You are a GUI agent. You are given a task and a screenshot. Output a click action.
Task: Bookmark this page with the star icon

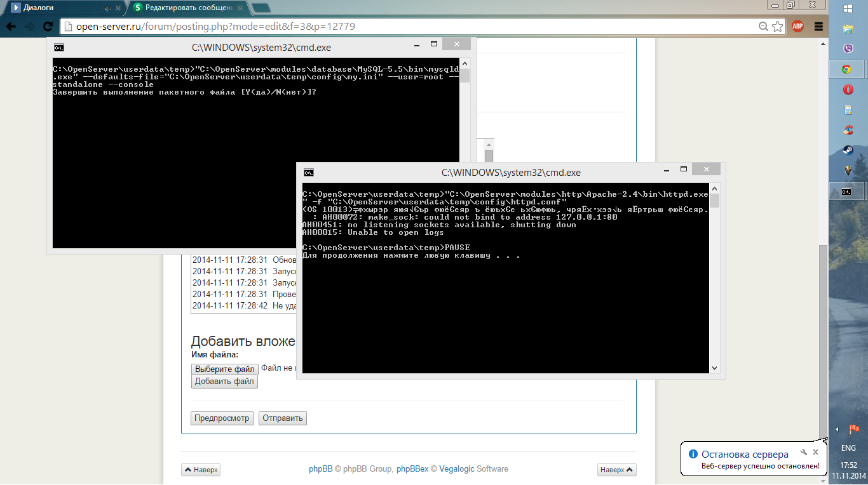point(777,27)
